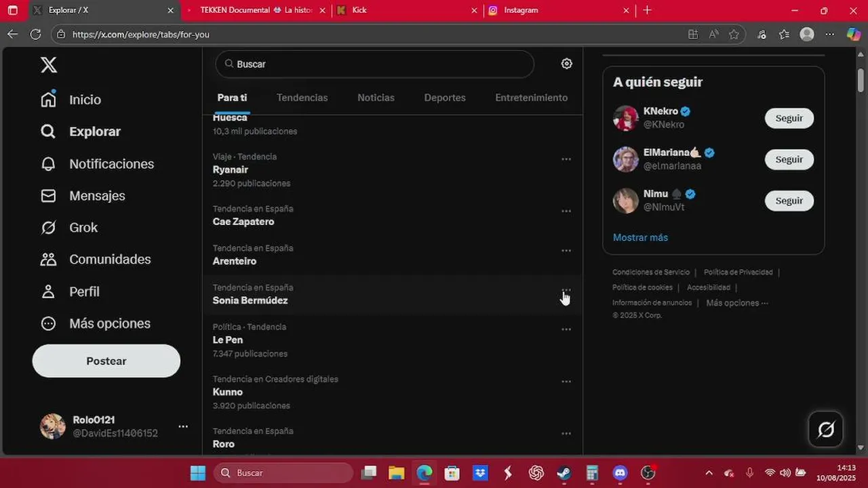Click the Mostrar más link

pyautogui.click(x=640, y=237)
